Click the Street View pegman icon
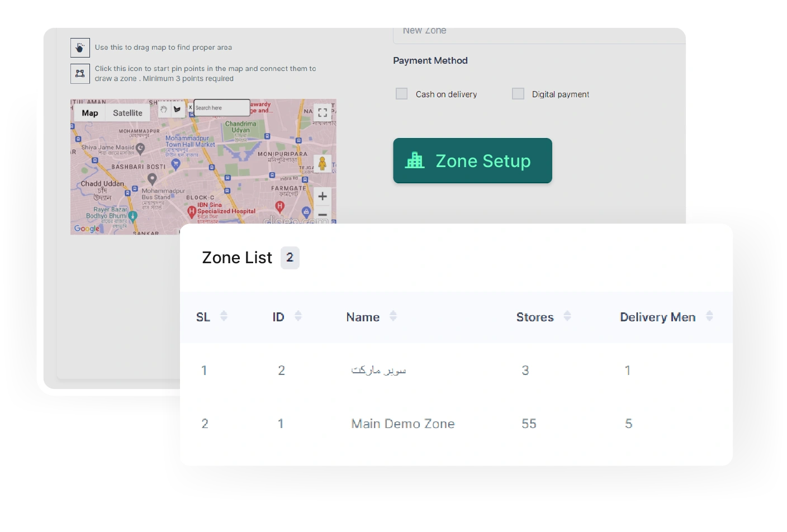This screenshot has width=787, height=532. point(322,164)
